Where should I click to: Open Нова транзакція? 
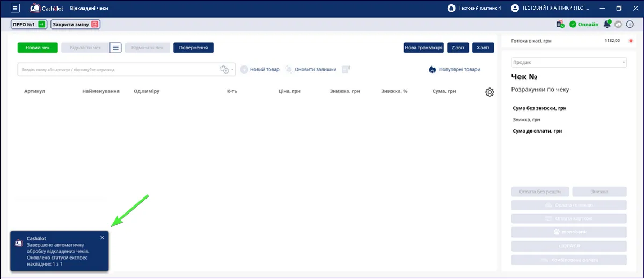point(423,48)
